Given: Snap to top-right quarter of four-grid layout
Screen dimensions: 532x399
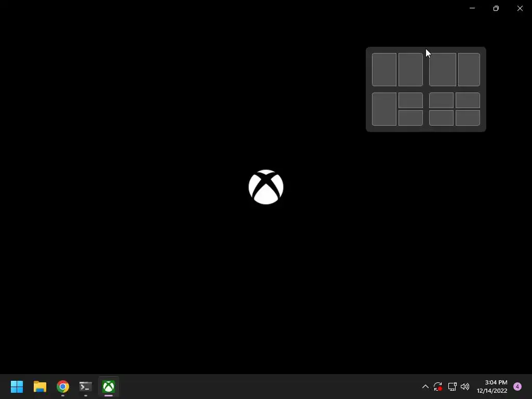Looking at the screenshot, I should (468, 100).
